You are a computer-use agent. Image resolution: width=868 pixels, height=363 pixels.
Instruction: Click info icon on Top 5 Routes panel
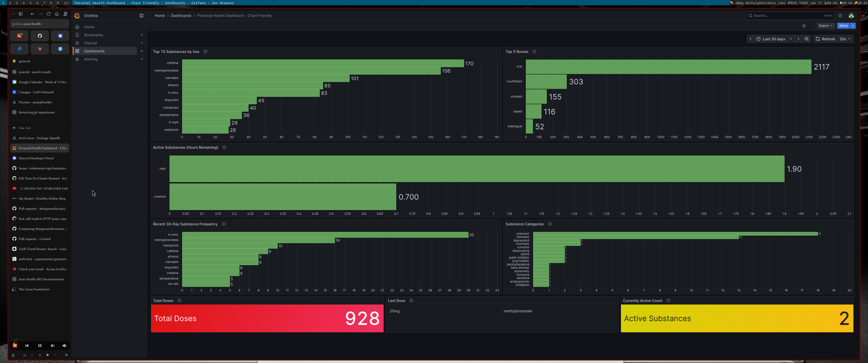534,51
